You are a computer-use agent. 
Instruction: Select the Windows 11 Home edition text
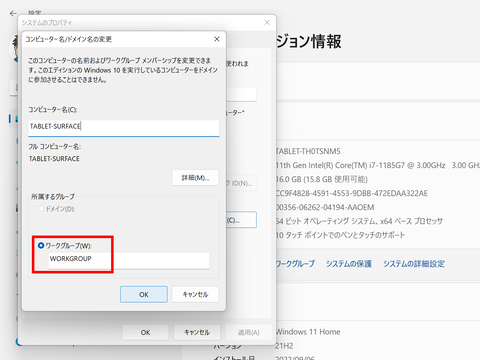[308, 332]
